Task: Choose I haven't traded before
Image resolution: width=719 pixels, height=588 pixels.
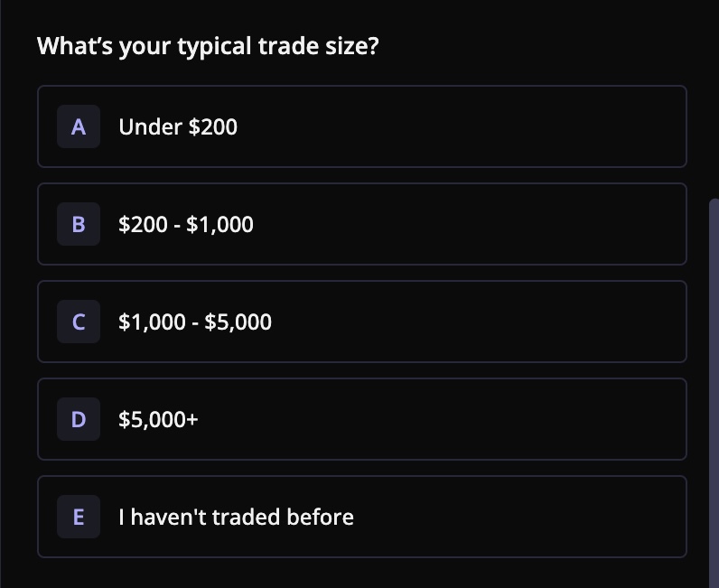Action: point(361,517)
